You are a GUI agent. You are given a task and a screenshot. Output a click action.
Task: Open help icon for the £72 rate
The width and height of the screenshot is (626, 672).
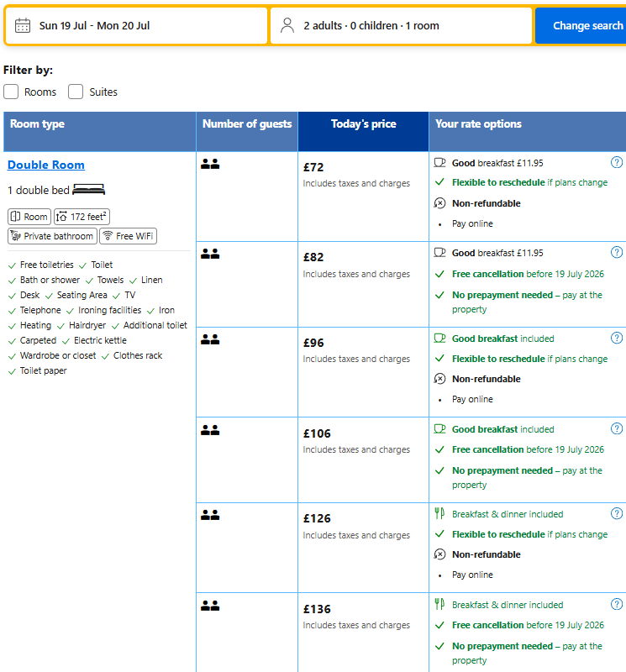point(617,162)
